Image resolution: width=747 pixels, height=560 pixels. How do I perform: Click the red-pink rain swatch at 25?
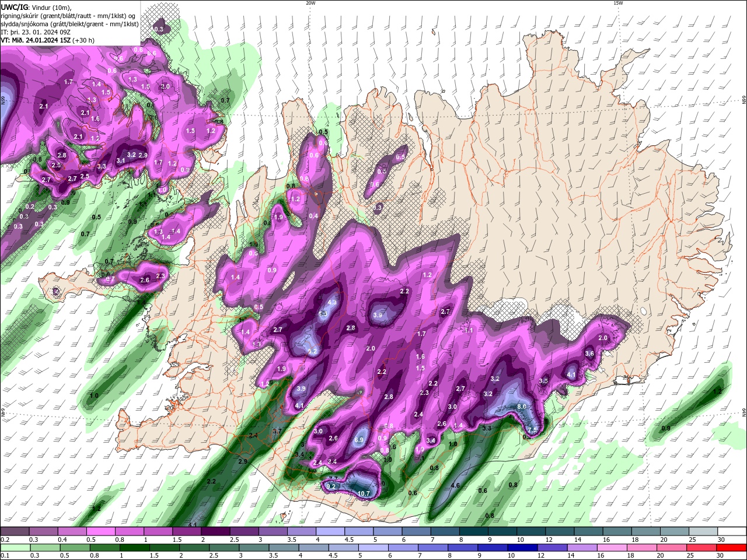pos(702,548)
